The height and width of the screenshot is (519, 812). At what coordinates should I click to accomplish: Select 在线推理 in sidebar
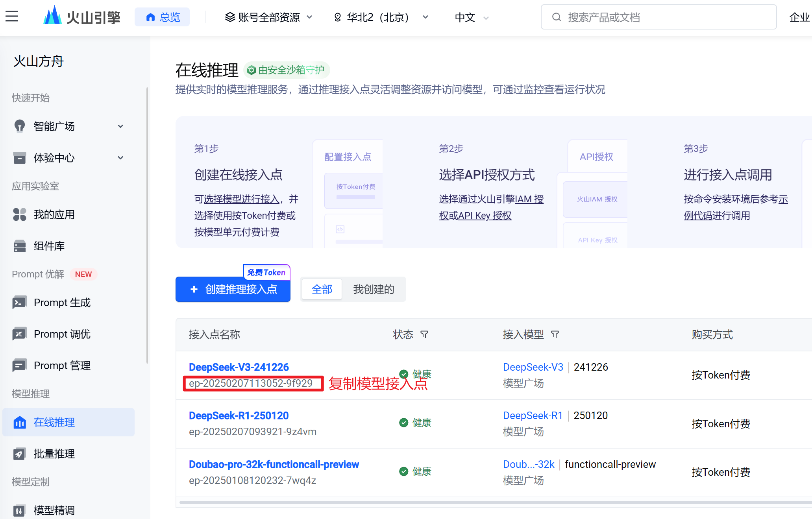point(68,422)
